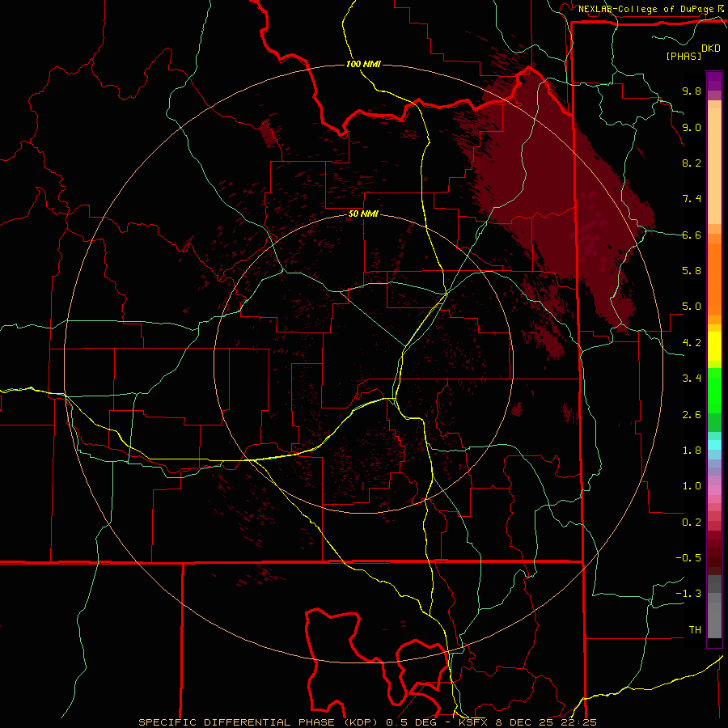728x728 pixels.
Task: Click the -1.3 legend value
Action: 688,594
